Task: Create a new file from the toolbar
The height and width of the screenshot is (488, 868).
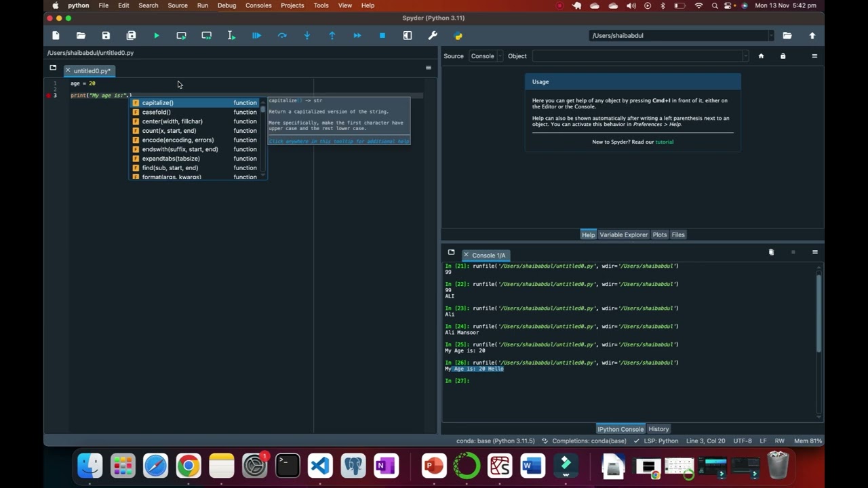Action: click(56, 35)
